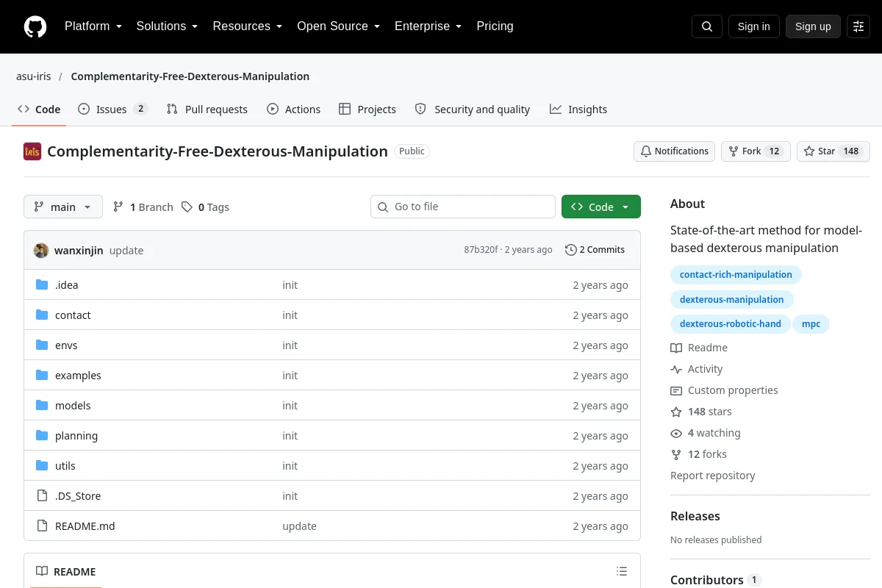Click the Fork 12 button

pyautogui.click(x=756, y=151)
